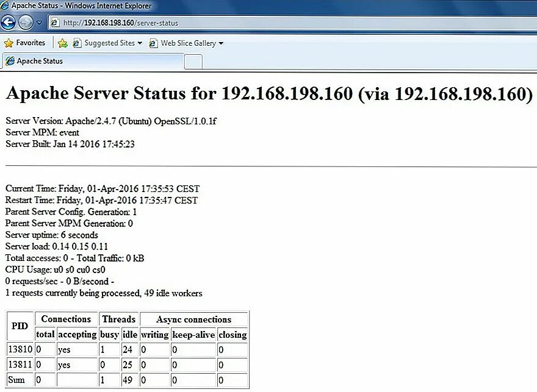Click the 'Server MPM: event' text

tap(42, 132)
